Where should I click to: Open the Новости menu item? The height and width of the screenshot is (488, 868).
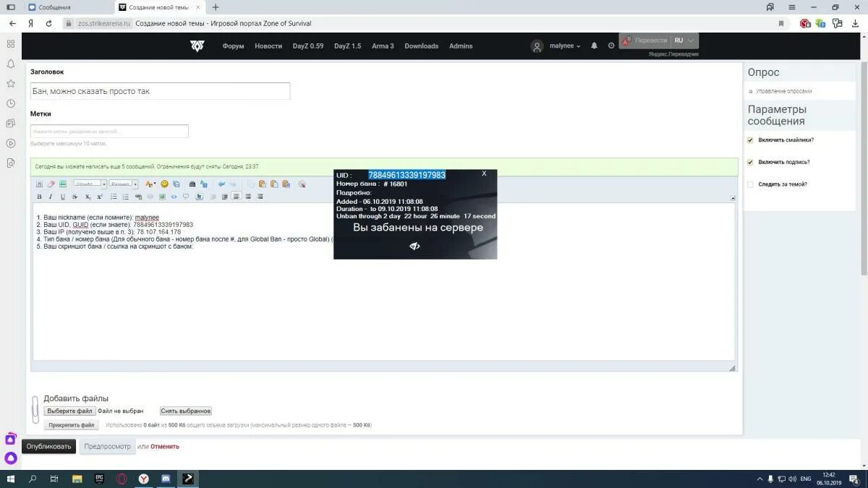click(x=268, y=46)
